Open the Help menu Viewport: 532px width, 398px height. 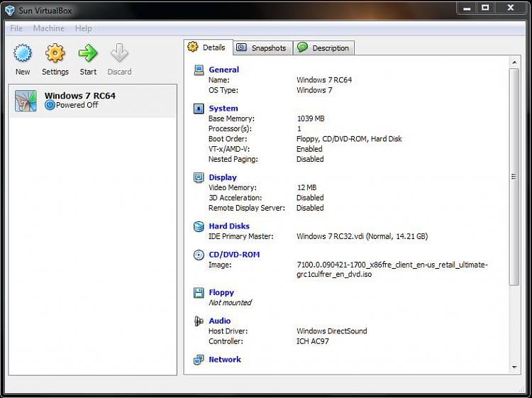click(84, 28)
